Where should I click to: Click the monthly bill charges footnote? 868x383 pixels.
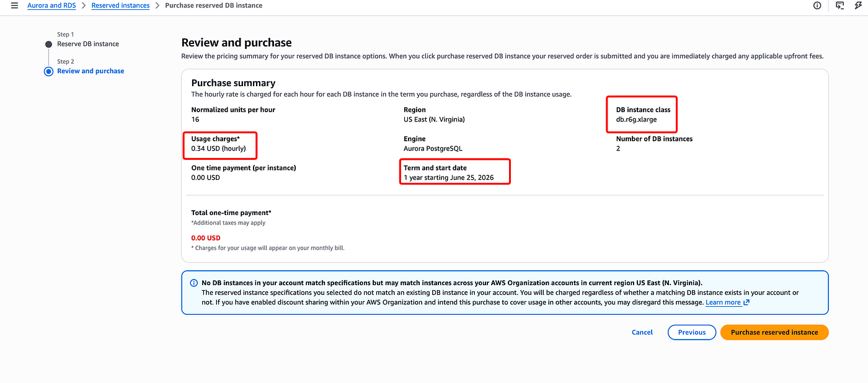click(x=268, y=248)
